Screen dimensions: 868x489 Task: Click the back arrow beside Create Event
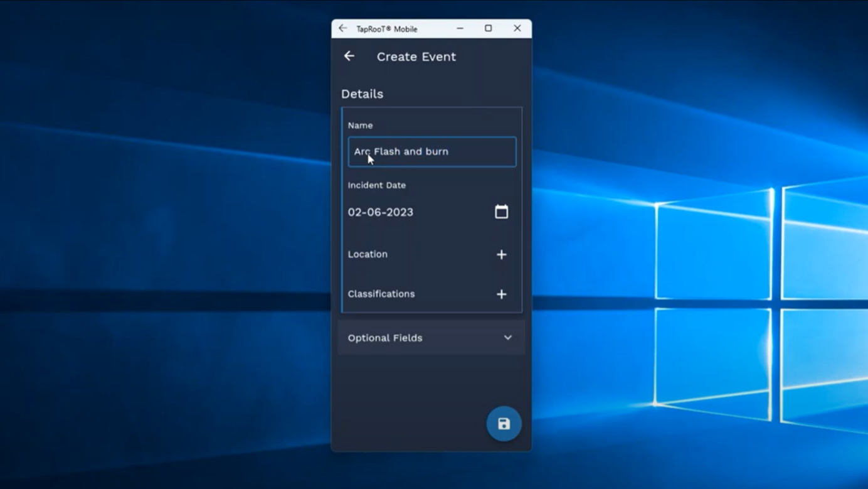(349, 56)
